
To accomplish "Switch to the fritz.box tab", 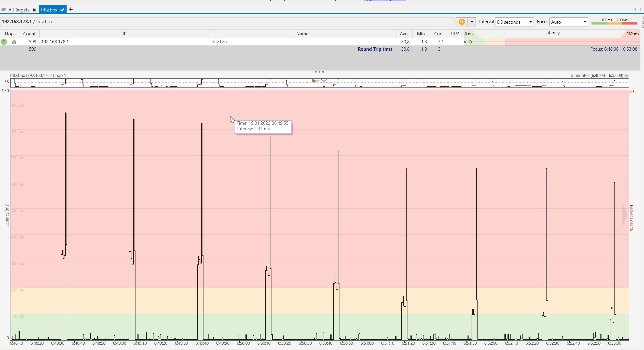I will tap(49, 10).
